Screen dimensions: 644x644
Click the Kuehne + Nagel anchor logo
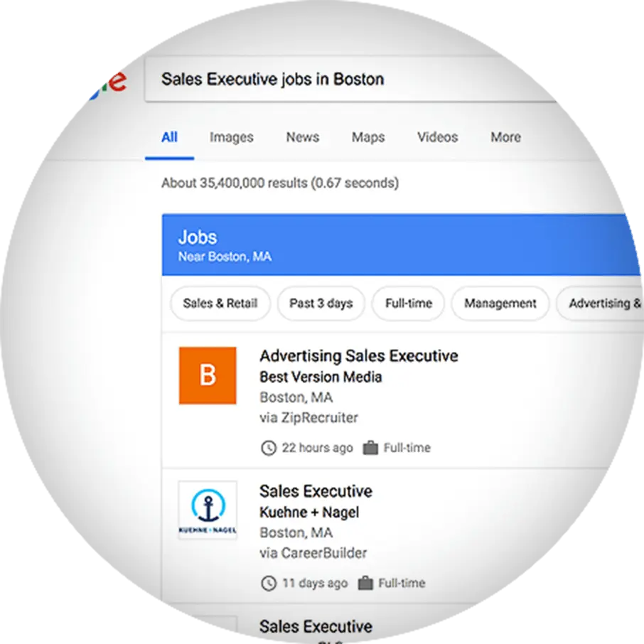coord(208,510)
